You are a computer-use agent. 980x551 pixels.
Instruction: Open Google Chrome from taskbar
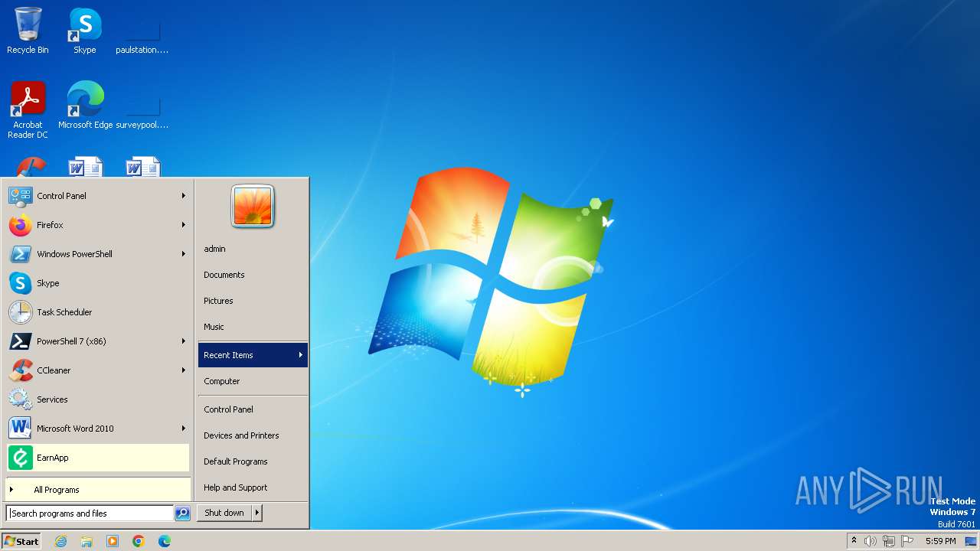(x=139, y=541)
